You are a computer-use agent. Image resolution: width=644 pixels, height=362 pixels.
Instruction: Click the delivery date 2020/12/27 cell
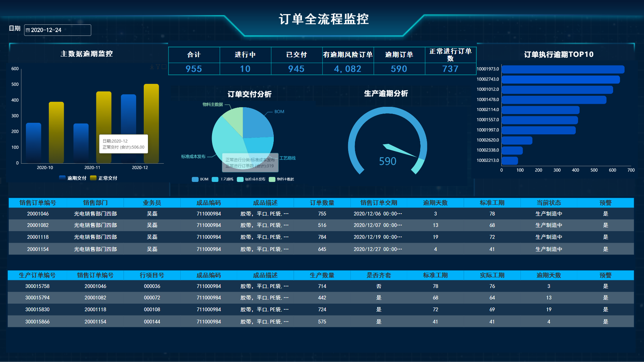point(378,249)
